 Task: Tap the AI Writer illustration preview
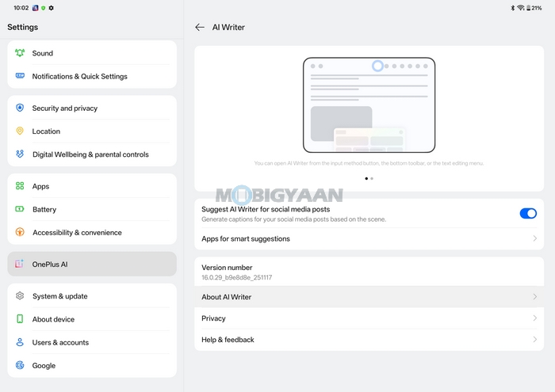click(x=369, y=105)
